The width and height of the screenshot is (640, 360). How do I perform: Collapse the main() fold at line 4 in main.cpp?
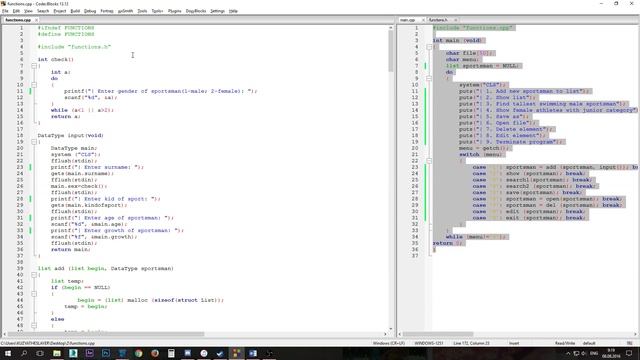click(429, 47)
